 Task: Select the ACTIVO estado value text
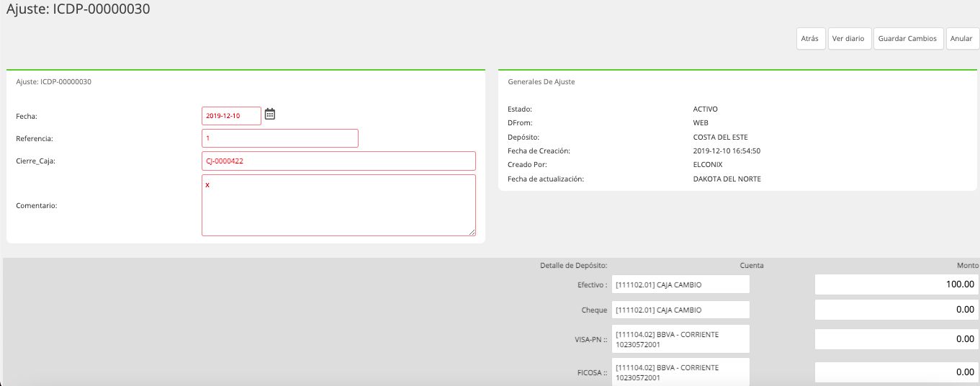pyautogui.click(x=705, y=109)
